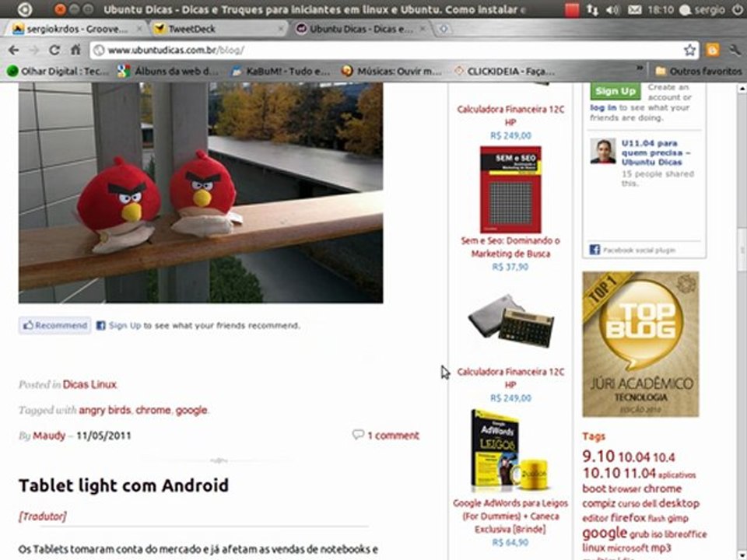The width and height of the screenshot is (747, 560).
Task: Click the Sign Up link beside Recommend
Action: coord(124,325)
